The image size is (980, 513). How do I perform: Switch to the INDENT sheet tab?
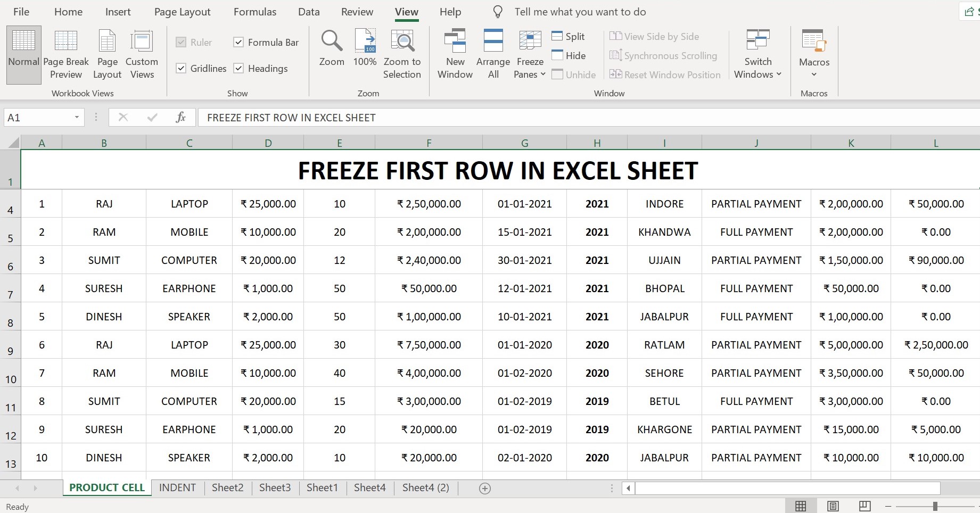[x=177, y=488]
